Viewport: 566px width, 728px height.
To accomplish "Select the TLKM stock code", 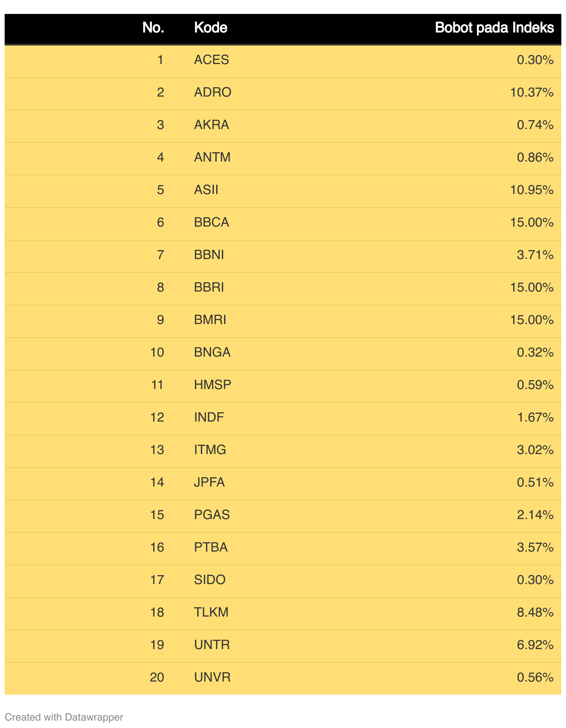I will coord(211,612).
